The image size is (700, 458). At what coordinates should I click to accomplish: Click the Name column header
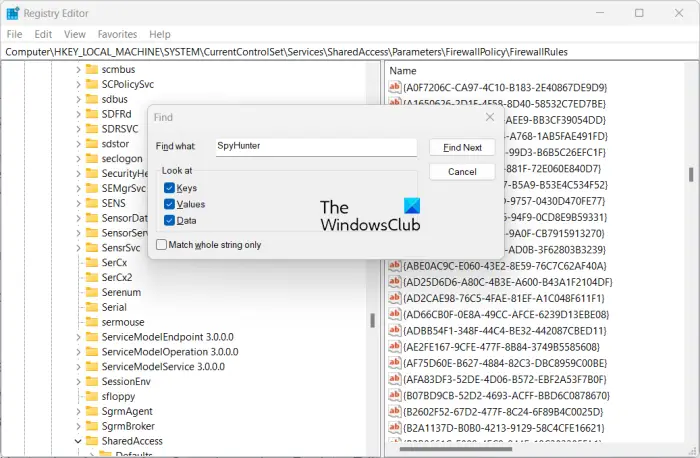pyautogui.click(x=403, y=71)
